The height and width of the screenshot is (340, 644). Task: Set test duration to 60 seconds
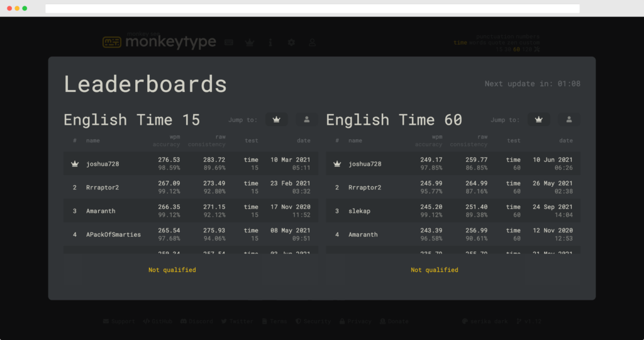tap(516, 49)
